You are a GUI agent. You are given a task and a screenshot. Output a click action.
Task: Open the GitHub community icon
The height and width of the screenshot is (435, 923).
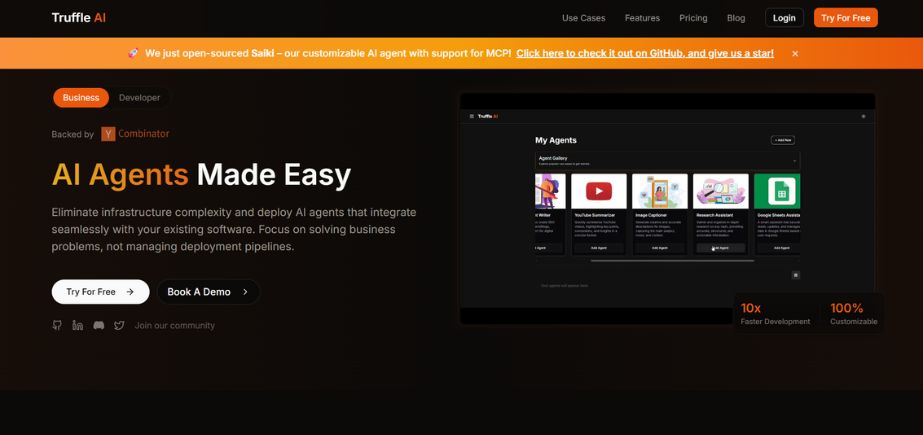coord(57,325)
